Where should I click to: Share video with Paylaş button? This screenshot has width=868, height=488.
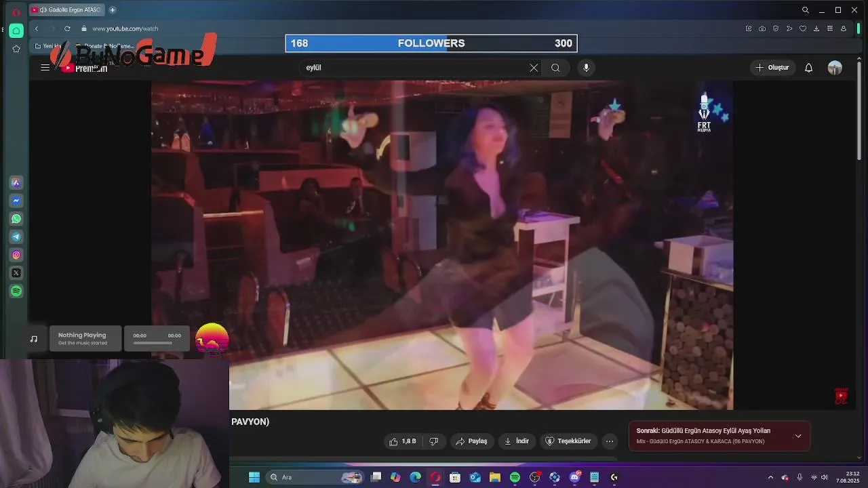click(472, 441)
